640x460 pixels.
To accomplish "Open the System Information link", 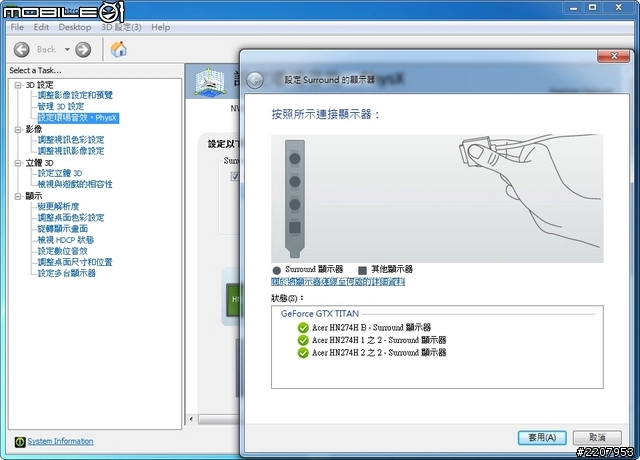I will (x=60, y=441).
